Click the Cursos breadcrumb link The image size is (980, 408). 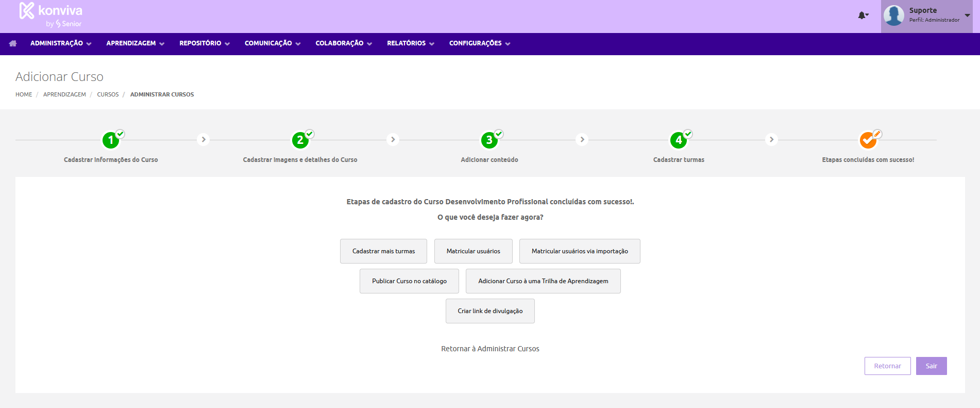pos(108,94)
